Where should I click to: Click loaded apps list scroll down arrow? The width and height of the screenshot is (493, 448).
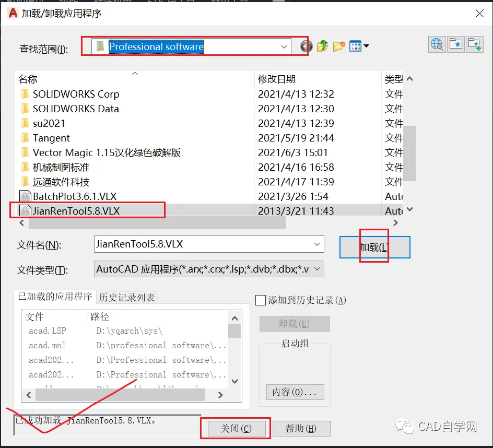click(234, 381)
